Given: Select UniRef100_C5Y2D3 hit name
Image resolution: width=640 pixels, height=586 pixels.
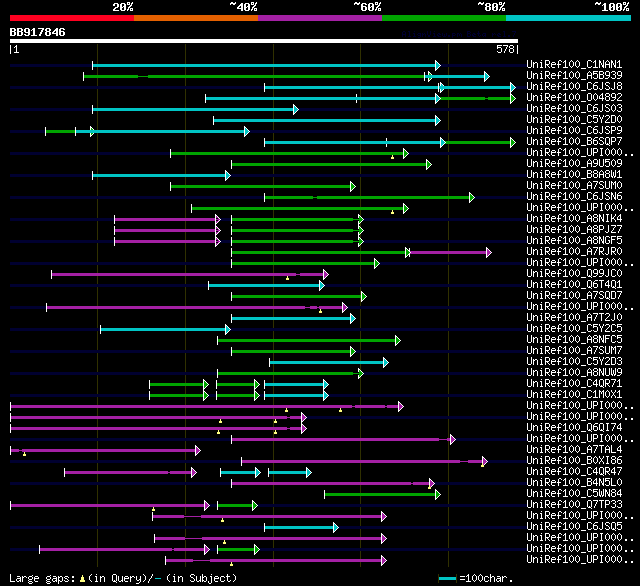Looking at the screenshot, I should tap(574, 362).
